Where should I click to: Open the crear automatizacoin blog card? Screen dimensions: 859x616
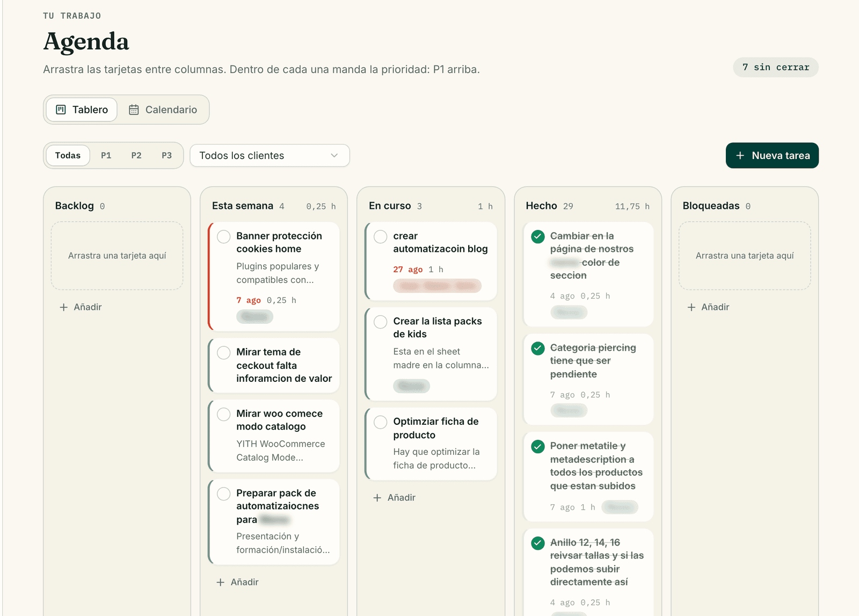431,261
